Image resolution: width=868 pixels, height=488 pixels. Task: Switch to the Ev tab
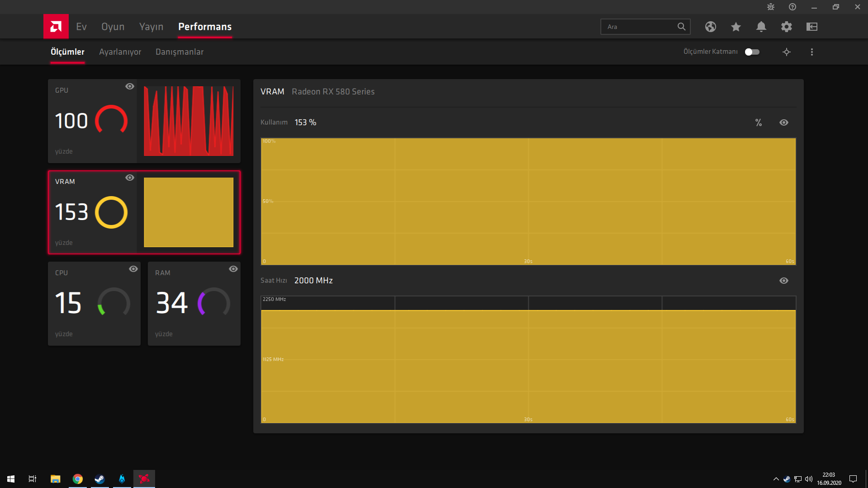pyautogui.click(x=81, y=27)
